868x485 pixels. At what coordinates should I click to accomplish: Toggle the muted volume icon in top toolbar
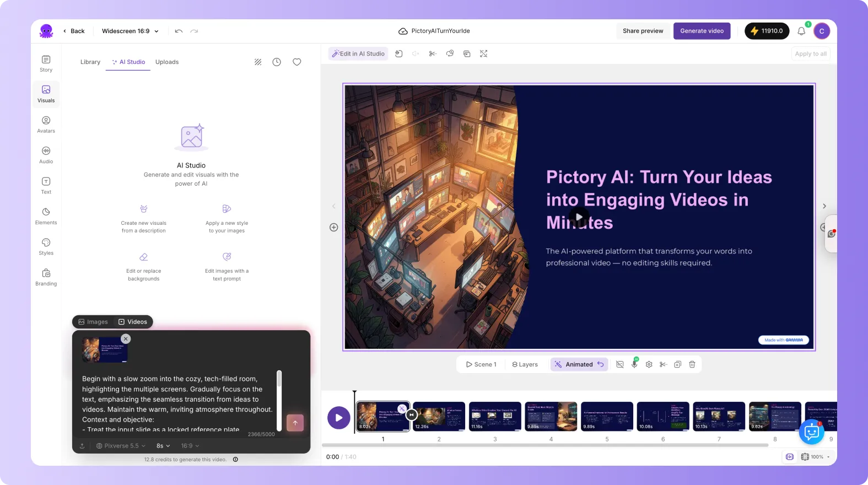click(416, 53)
